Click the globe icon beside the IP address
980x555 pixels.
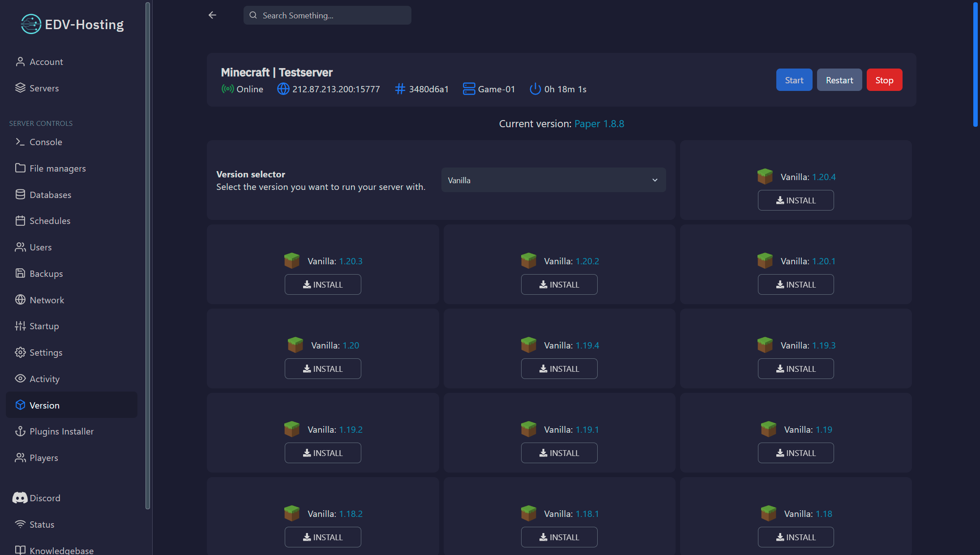283,89
